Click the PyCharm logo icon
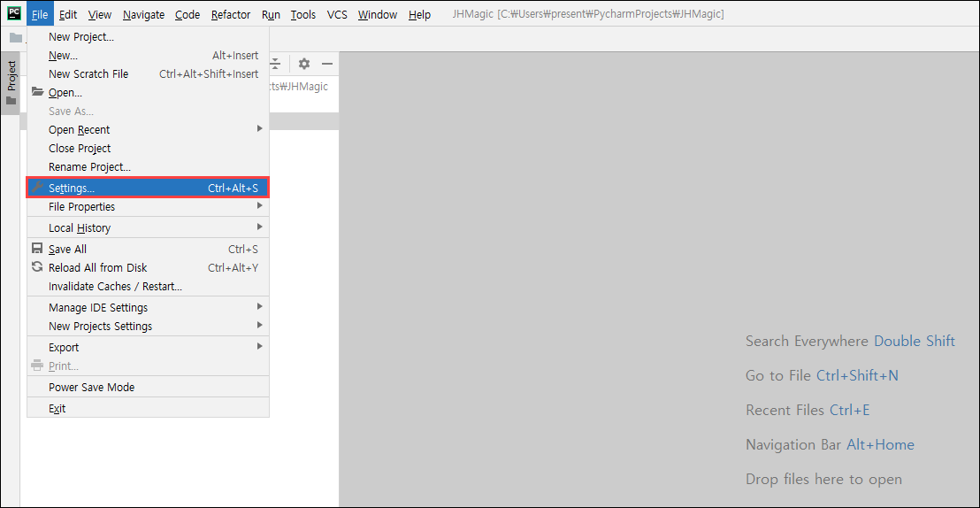This screenshot has height=508, width=980. point(14,13)
